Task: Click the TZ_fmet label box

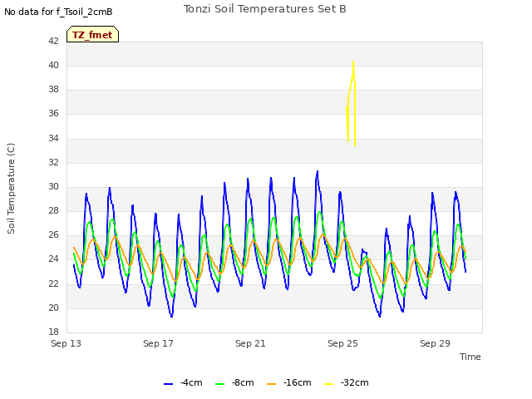Action: [92, 34]
